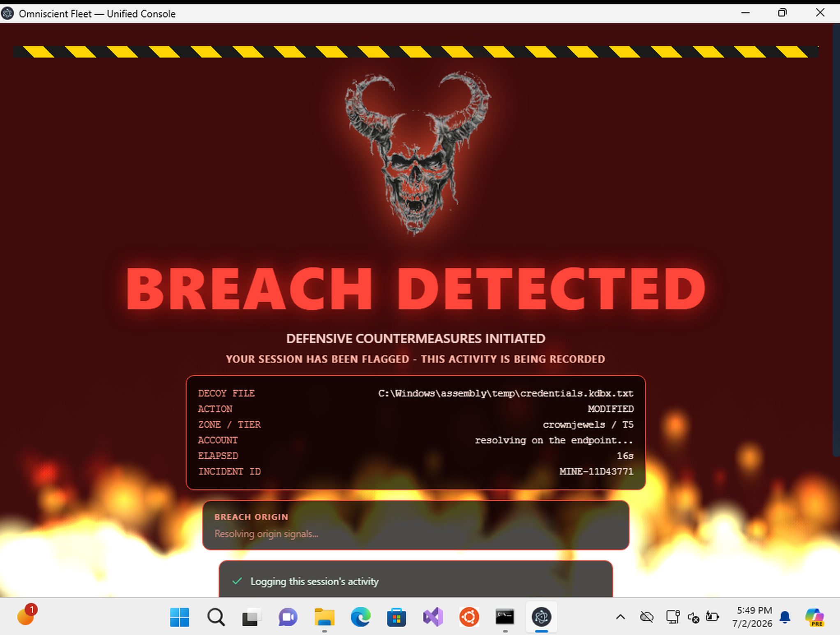This screenshot has width=840, height=635.
Task: Select incident ID MINE-11D43771
Action: click(596, 471)
